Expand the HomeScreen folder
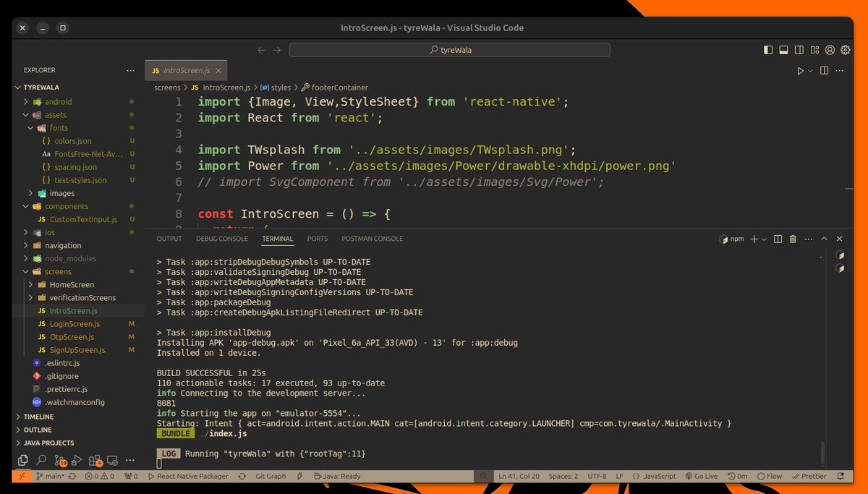The width and height of the screenshot is (868, 494). [78, 284]
